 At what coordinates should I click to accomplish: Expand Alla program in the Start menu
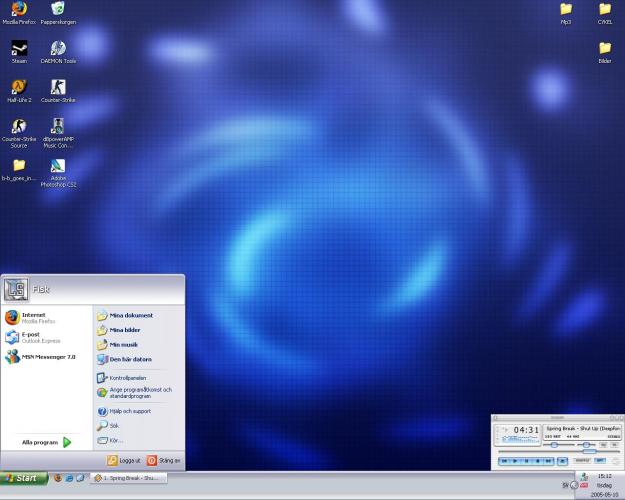tap(47, 441)
